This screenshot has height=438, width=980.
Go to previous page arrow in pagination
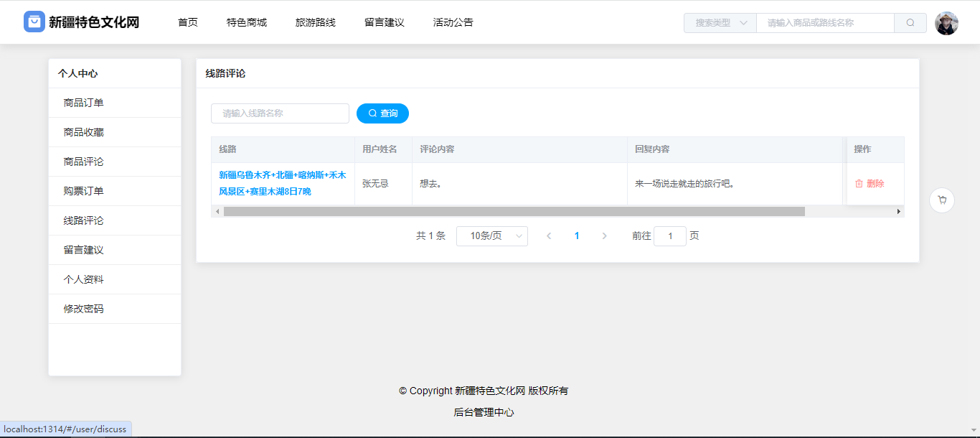(549, 236)
